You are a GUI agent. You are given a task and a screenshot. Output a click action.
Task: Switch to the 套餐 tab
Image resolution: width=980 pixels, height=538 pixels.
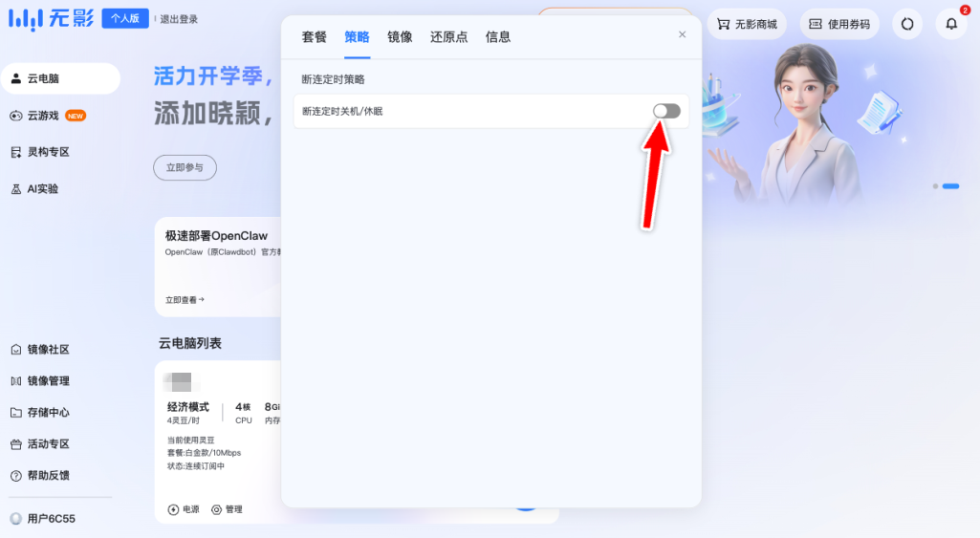314,37
